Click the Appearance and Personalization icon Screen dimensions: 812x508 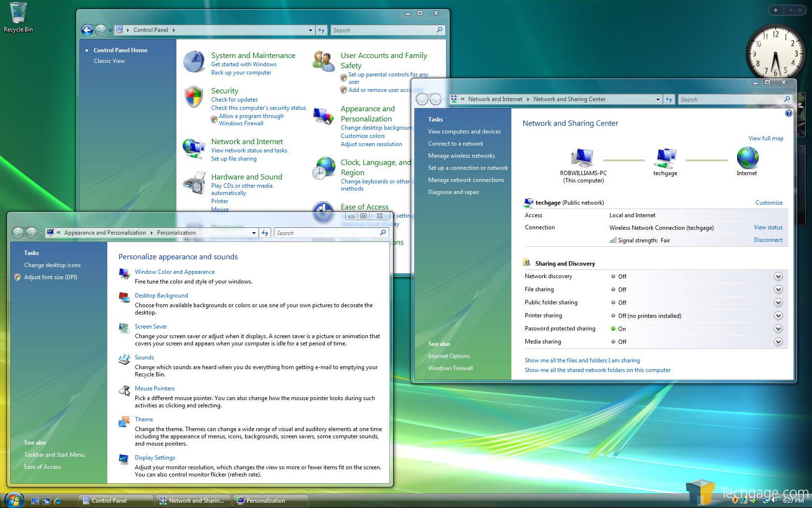[323, 116]
